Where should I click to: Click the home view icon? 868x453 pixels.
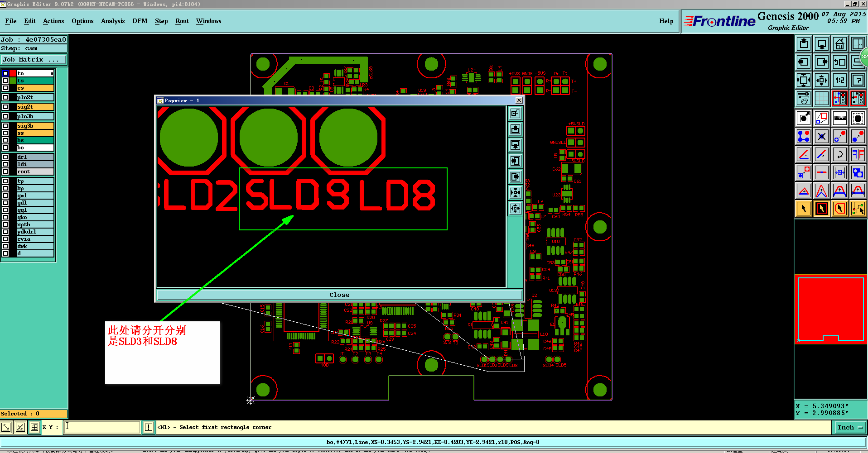pyautogui.click(x=840, y=44)
